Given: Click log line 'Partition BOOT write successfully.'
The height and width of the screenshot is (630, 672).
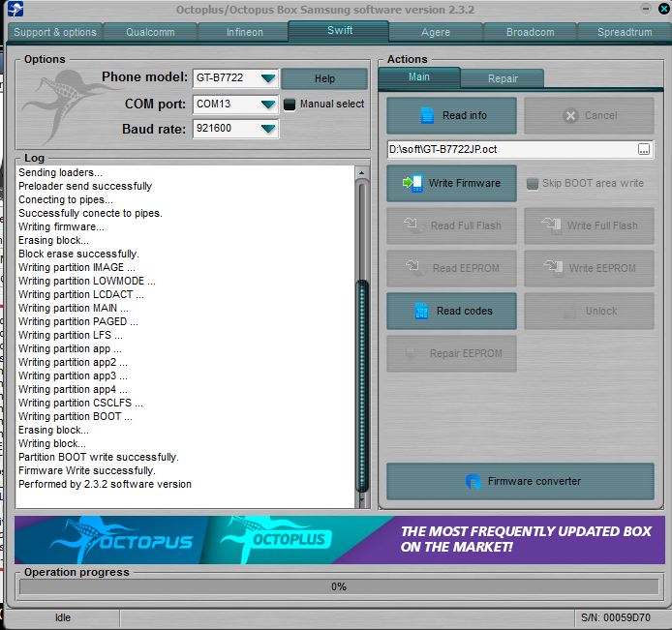Looking at the screenshot, I should tap(99, 457).
